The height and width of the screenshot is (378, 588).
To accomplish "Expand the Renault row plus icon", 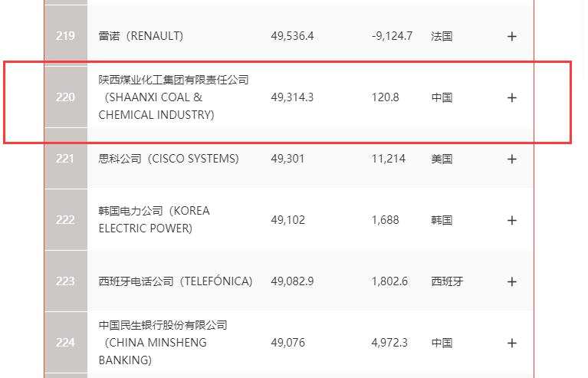I will (x=512, y=36).
